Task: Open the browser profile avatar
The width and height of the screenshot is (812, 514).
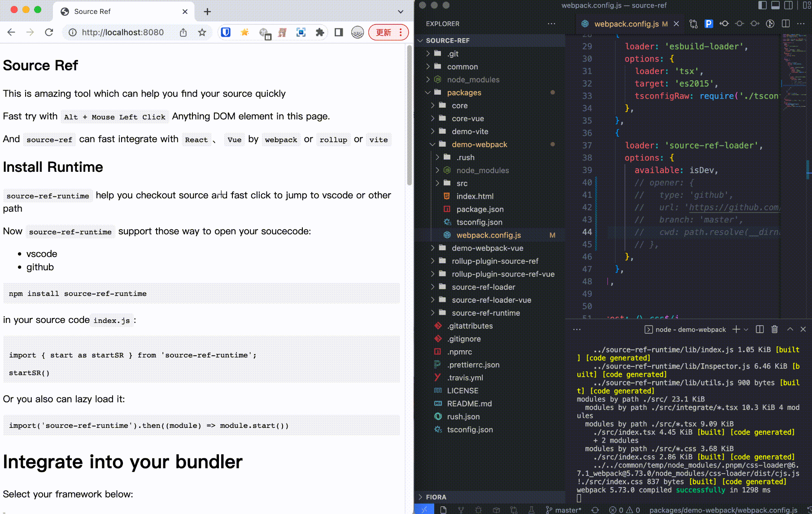Action: coord(358,32)
